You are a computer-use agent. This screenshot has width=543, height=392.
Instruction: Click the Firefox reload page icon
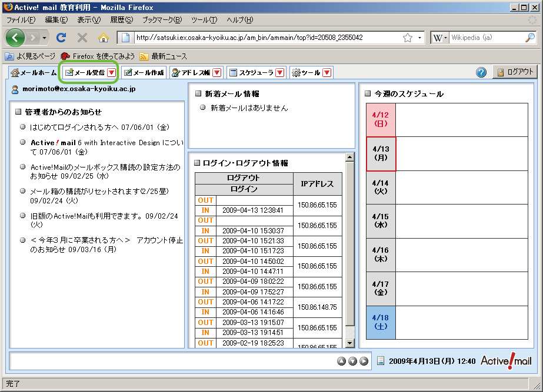(61, 38)
